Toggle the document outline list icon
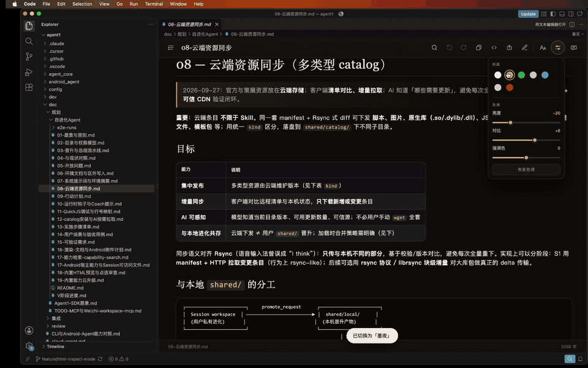 pos(171,48)
